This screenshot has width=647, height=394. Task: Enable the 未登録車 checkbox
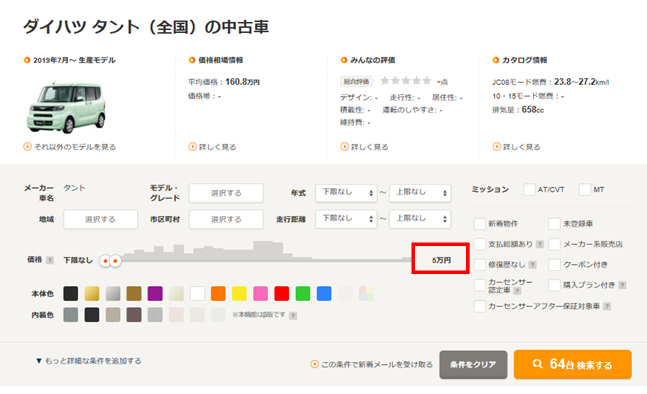point(554,224)
